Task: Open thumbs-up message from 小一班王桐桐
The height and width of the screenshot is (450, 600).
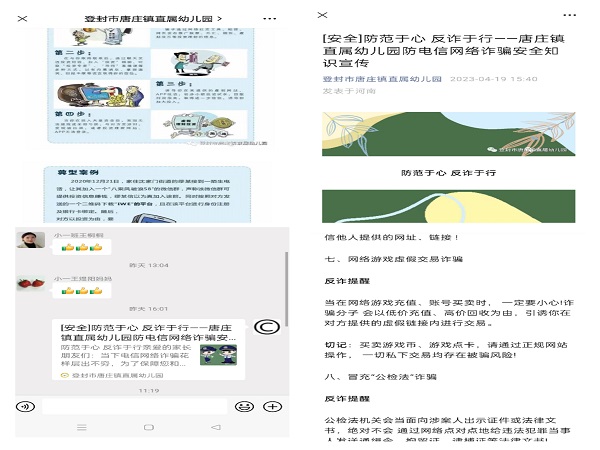Action: click(82, 248)
